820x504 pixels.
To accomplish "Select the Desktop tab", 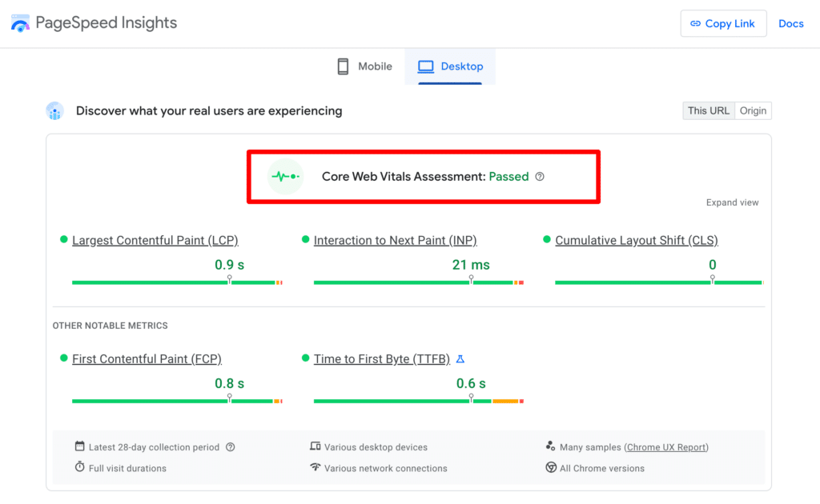I will coord(450,66).
